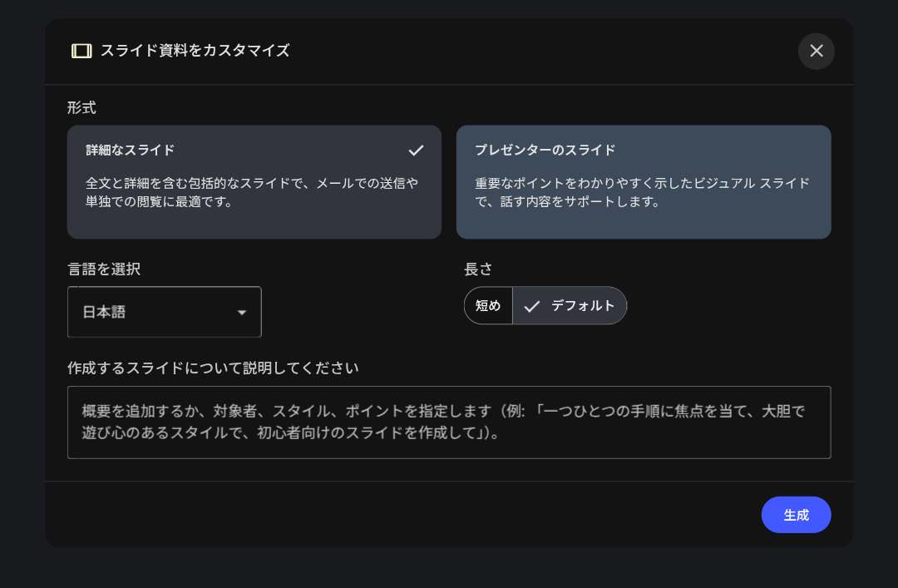Click the スライド資料をカスタマイズ dialog title

[x=195, y=51]
